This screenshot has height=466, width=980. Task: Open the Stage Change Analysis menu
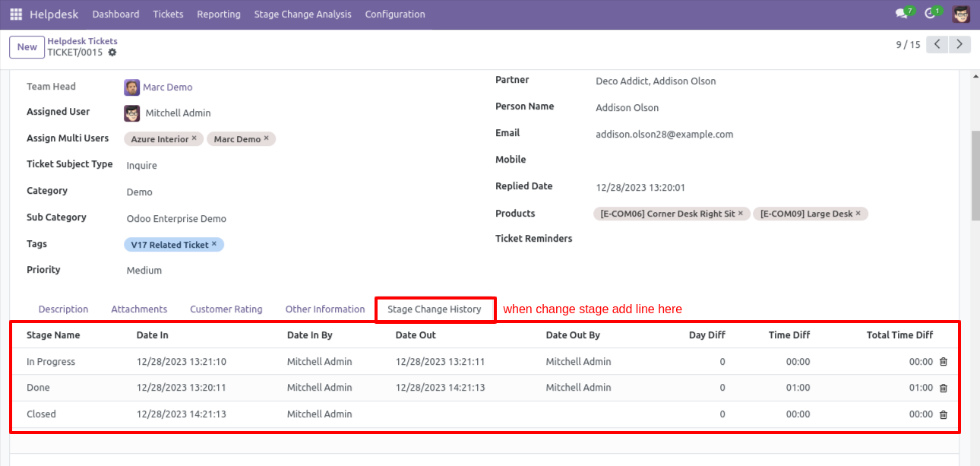click(x=303, y=14)
